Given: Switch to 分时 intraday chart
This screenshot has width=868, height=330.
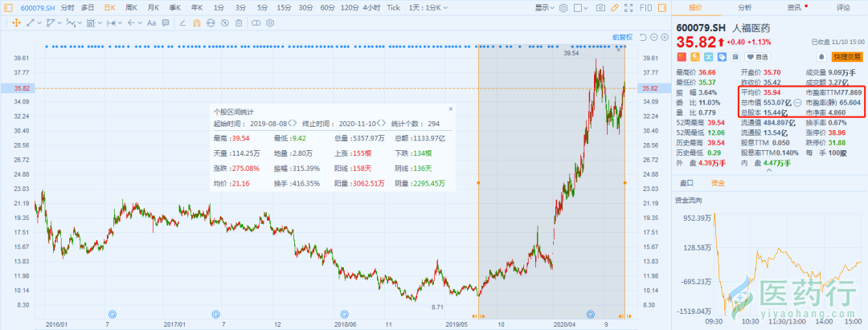Looking at the screenshot, I should (67, 8).
